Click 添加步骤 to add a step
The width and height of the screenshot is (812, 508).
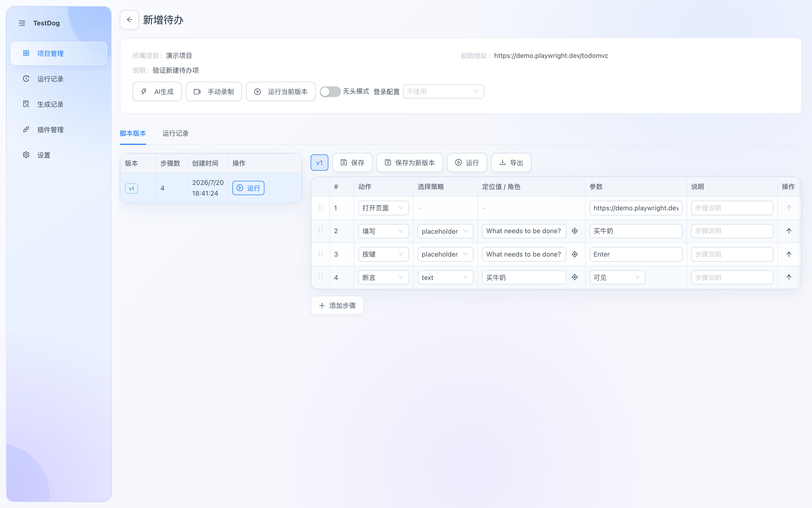[337, 305]
